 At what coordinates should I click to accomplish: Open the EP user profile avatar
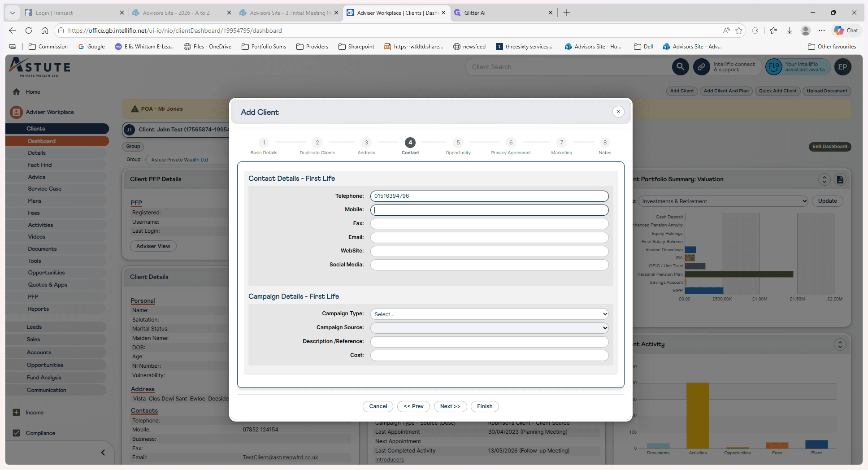[x=842, y=67]
